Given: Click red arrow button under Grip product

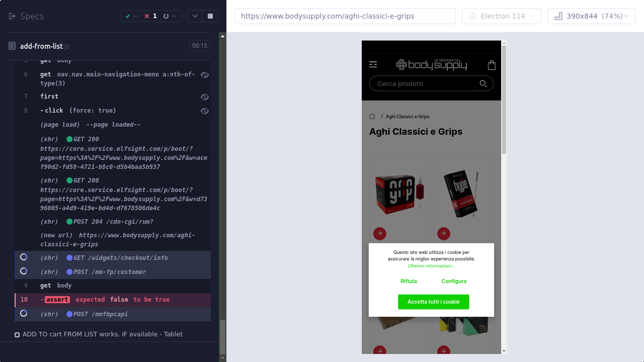Looking at the screenshot, I should pyautogui.click(x=380, y=233).
